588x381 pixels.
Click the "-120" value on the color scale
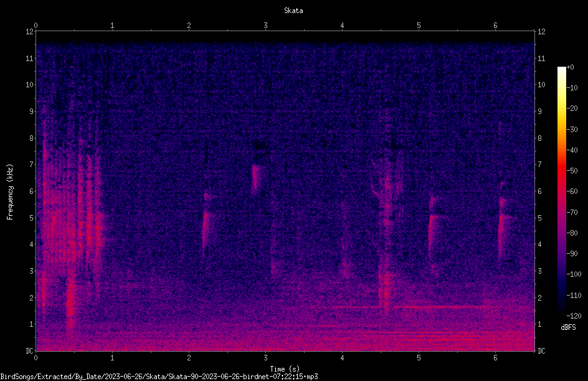[574, 316]
